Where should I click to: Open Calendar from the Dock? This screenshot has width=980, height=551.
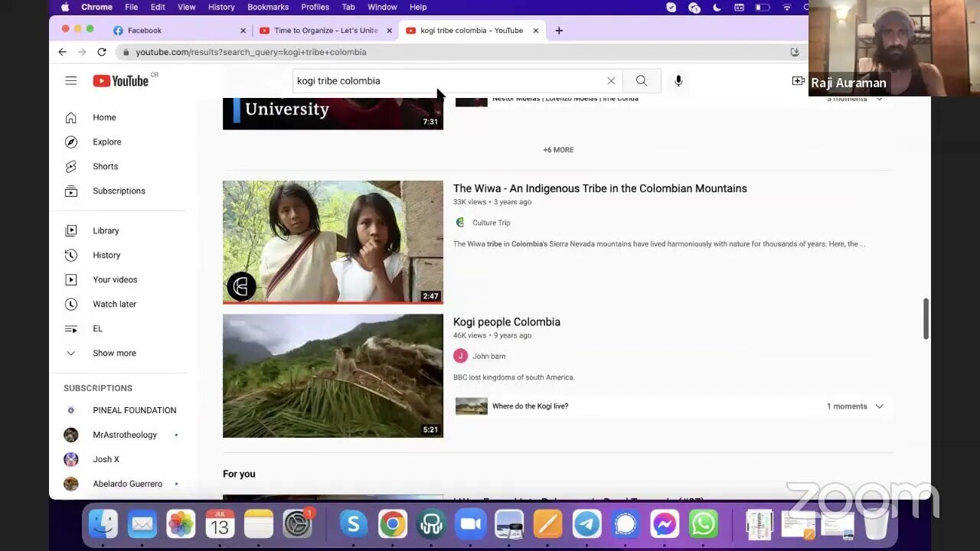(x=220, y=524)
